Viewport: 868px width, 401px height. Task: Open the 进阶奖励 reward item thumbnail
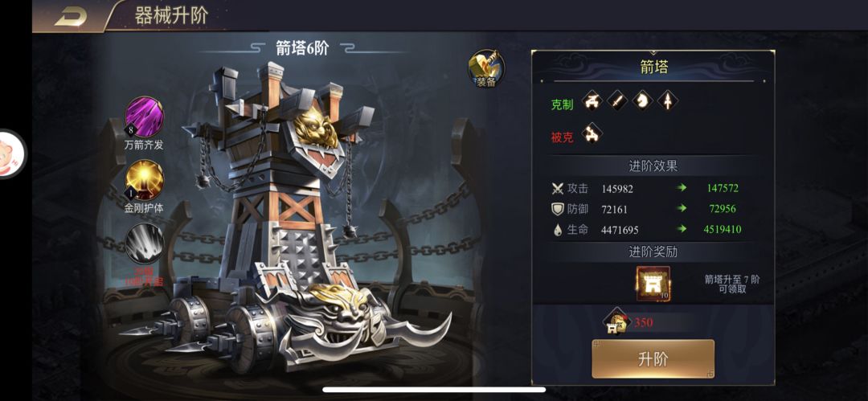pos(653,284)
